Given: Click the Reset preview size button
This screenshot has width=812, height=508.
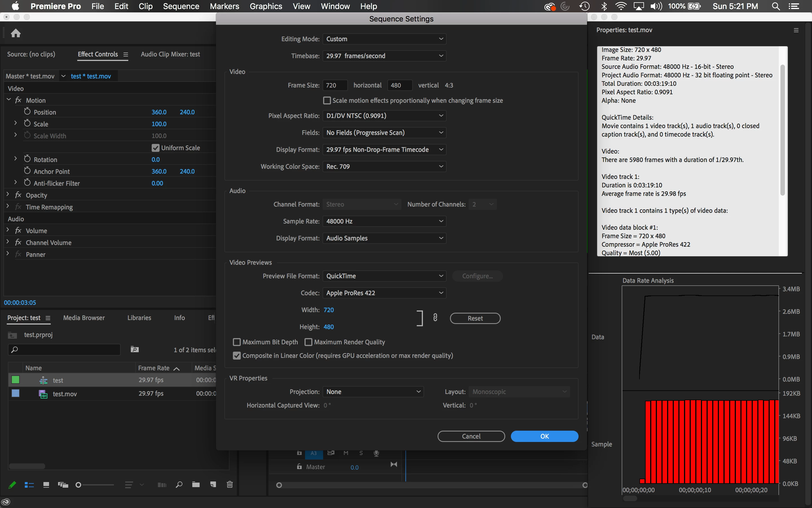Looking at the screenshot, I should click(x=475, y=318).
